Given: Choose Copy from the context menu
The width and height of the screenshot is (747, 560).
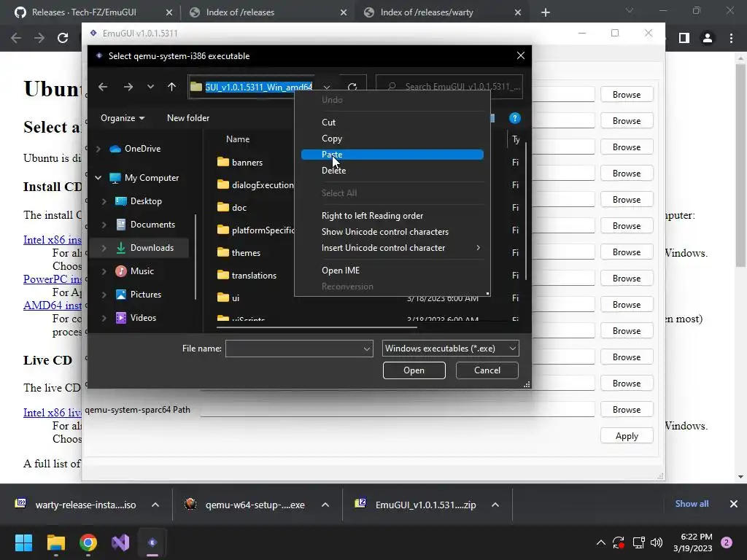Looking at the screenshot, I should (392, 139).
